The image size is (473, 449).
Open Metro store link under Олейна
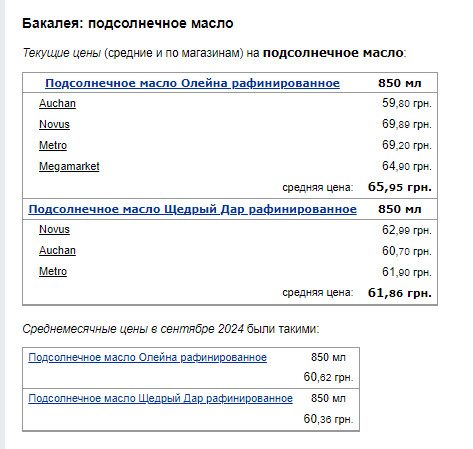[x=53, y=146]
